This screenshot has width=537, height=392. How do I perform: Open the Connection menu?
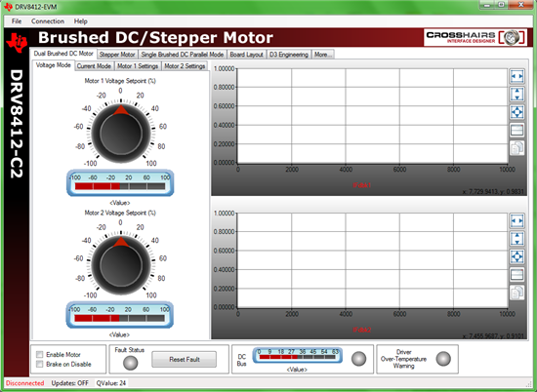(48, 21)
